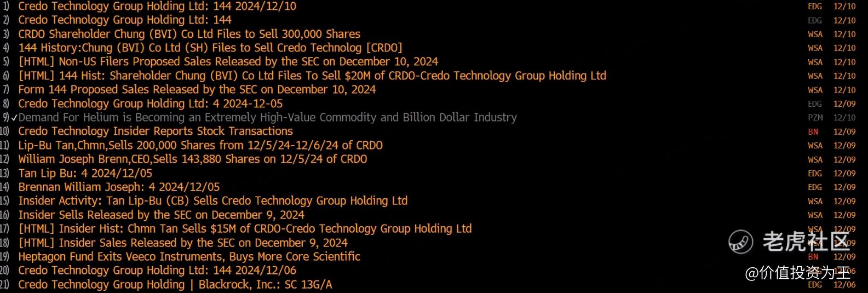Open Heptagon Fund Exits Veeco Instruments story
The image size is (868, 293).
(x=189, y=256)
